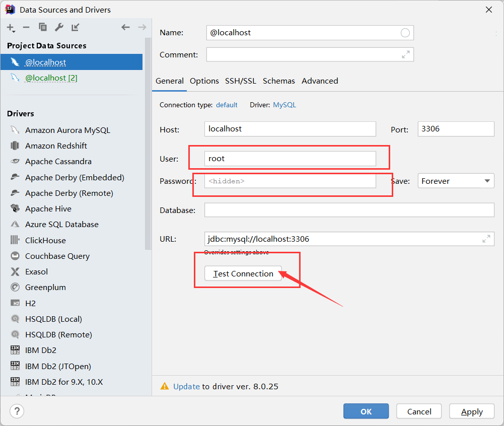
Task: Open the Schemas tab
Action: [x=278, y=81]
